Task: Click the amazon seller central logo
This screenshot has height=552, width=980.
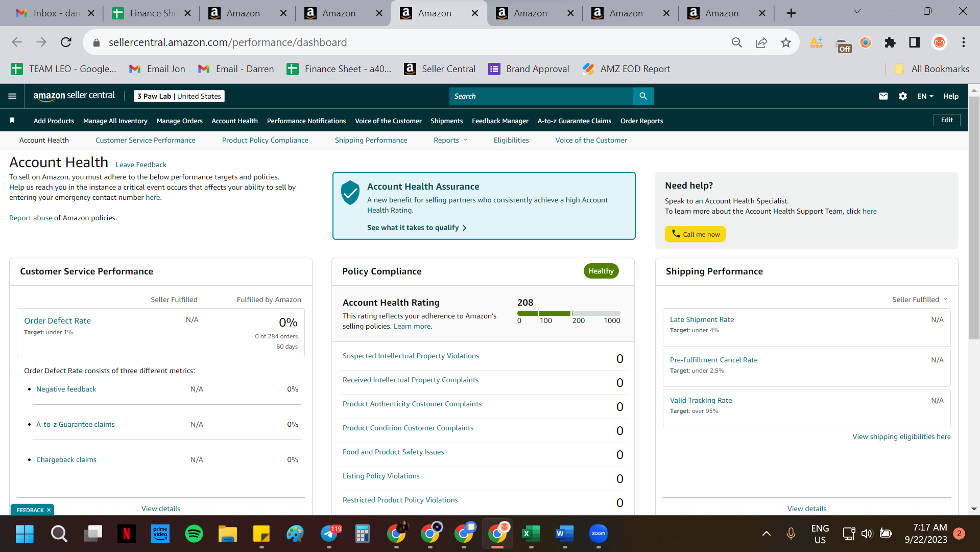Action: coord(74,96)
